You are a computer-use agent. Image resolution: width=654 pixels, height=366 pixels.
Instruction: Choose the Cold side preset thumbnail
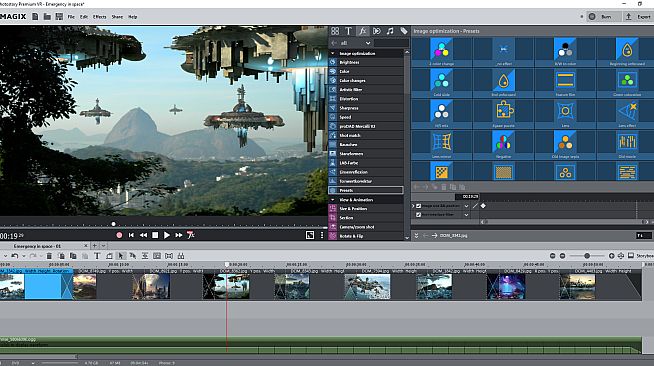442,83
